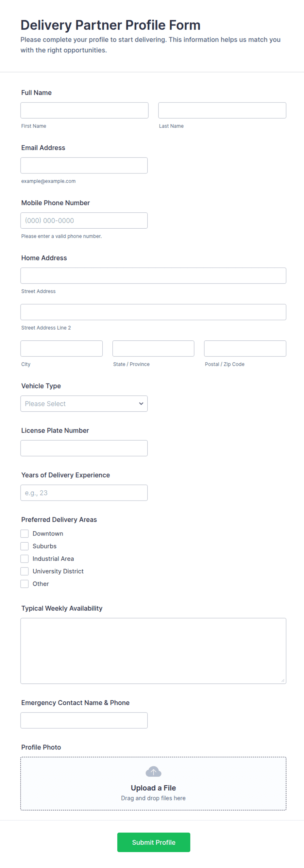
Task: Toggle the Other delivery area checkbox
Action: pyautogui.click(x=25, y=583)
